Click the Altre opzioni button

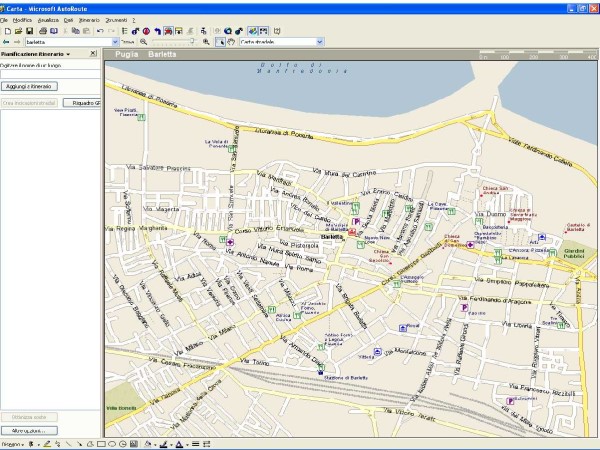(x=29, y=430)
